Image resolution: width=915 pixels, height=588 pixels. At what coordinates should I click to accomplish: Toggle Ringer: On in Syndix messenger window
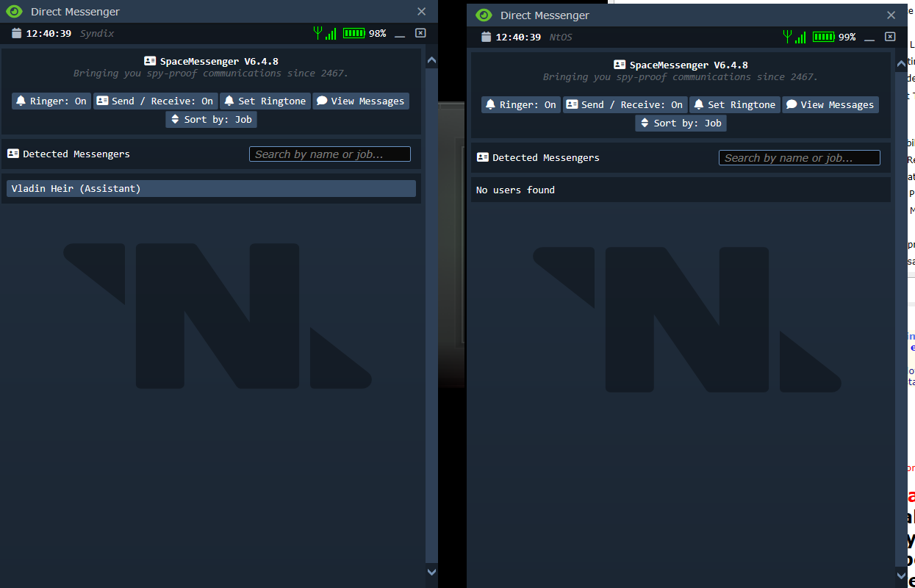point(51,101)
